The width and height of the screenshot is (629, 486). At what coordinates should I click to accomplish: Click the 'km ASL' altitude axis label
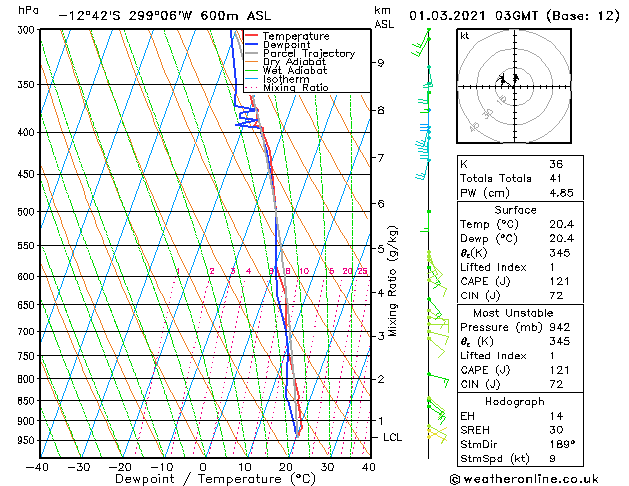(x=384, y=17)
